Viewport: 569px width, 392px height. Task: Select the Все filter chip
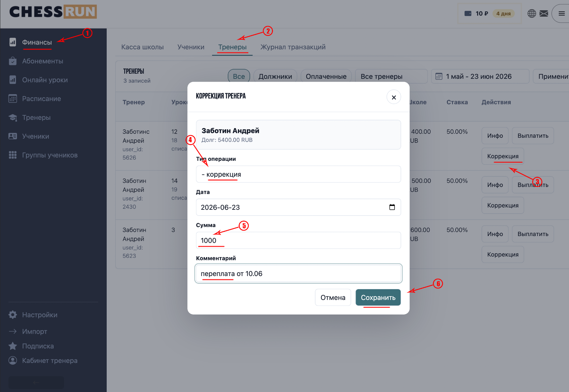tap(239, 77)
